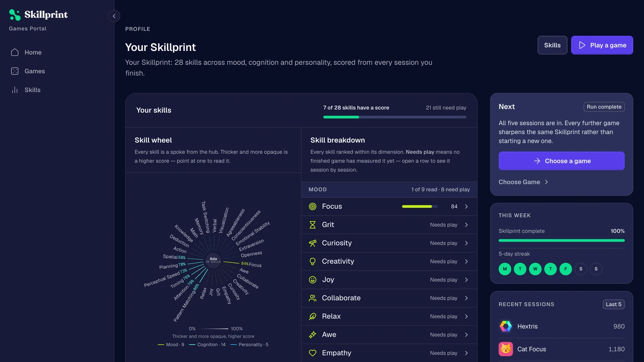This screenshot has width=644, height=362.
Task: Click the Grit hourglass icon
Action: coord(313,225)
